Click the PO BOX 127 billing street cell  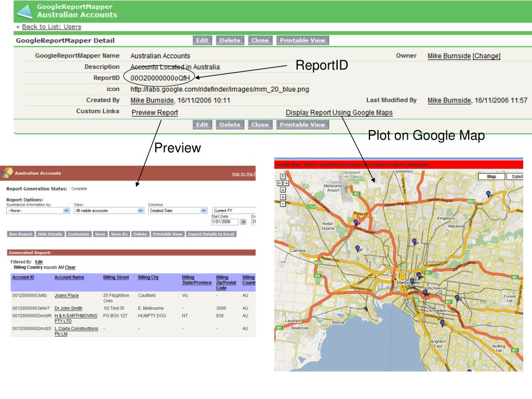[115, 316]
